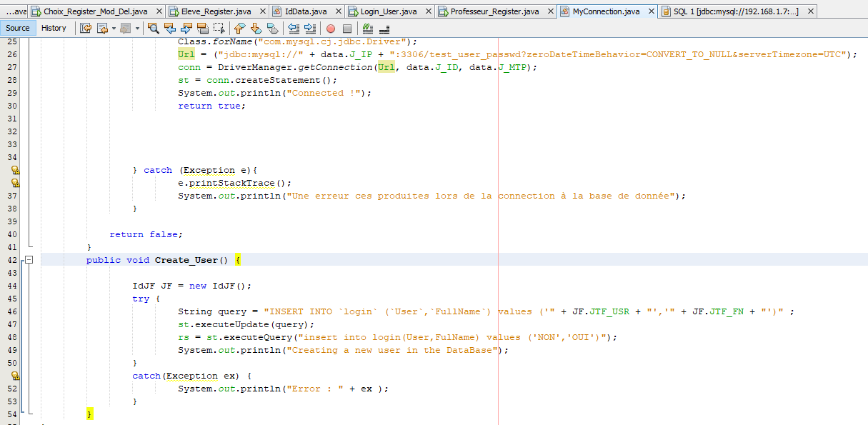Toggle Highlight Search in the toolbar
Viewport: 868px width, 425px height.
pos(201,29)
